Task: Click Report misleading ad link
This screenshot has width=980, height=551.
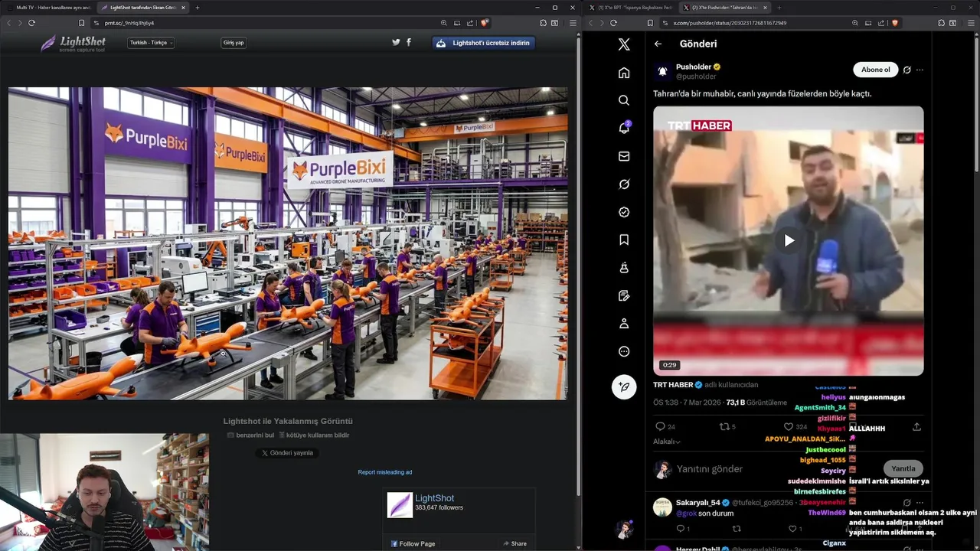Action: 385,472
